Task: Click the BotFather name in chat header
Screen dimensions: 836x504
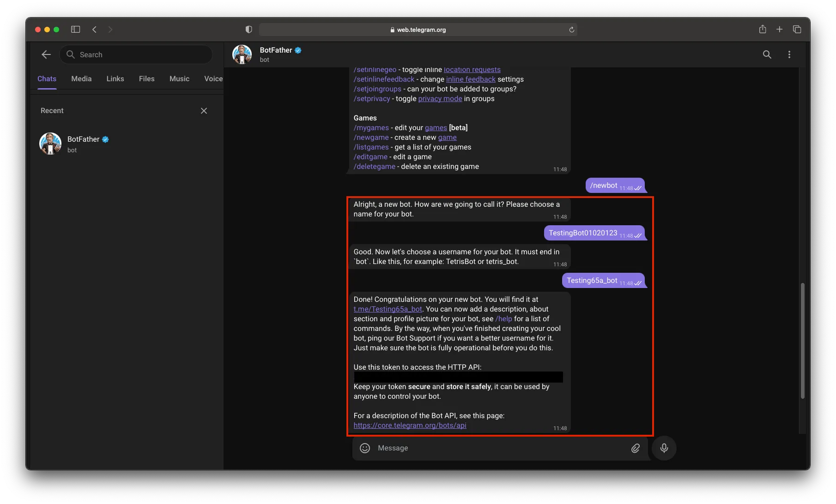Action: click(x=276, y=50)
